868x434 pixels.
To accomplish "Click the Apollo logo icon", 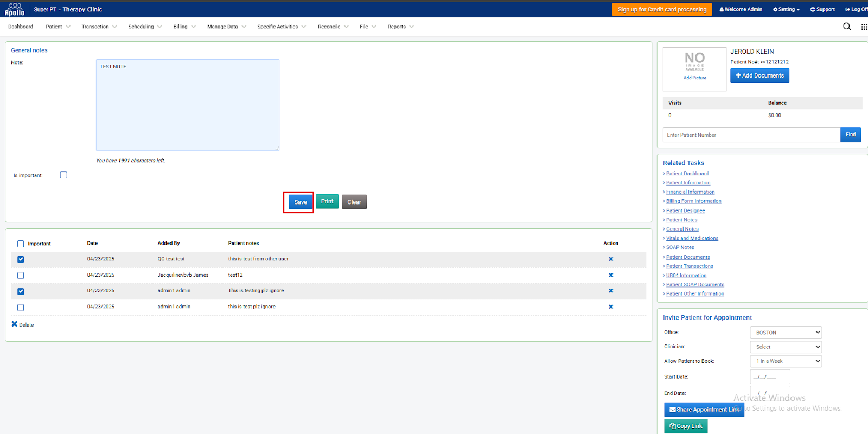I will point(15,9).
